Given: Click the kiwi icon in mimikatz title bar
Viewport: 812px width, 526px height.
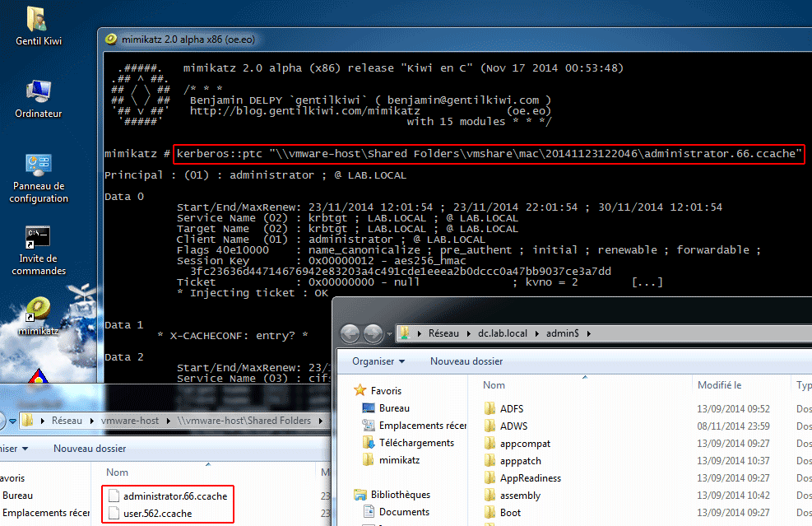Looking at the screenshot, I should 111,40.
